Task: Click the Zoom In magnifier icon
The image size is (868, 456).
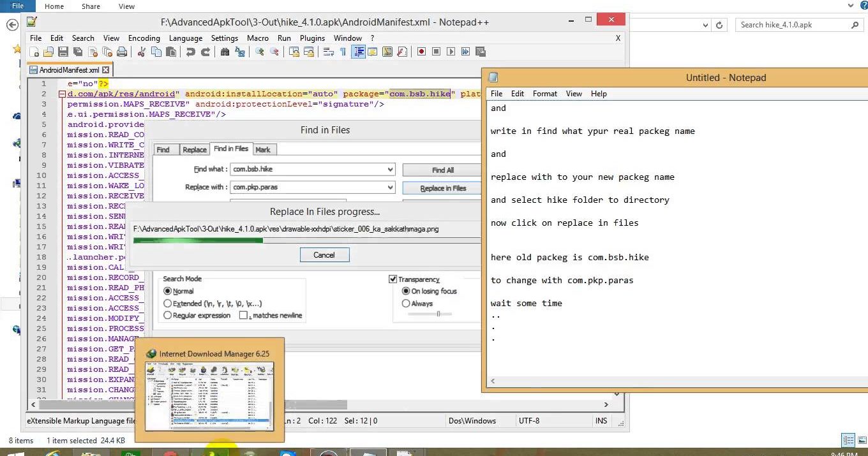Action: [x=260, y=52]
